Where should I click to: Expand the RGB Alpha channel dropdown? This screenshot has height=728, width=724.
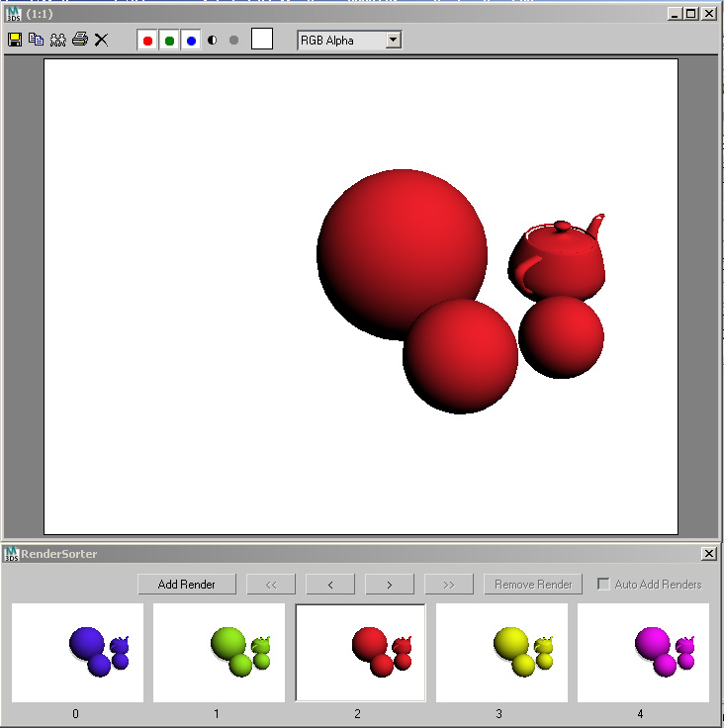[x=394, y=40]
